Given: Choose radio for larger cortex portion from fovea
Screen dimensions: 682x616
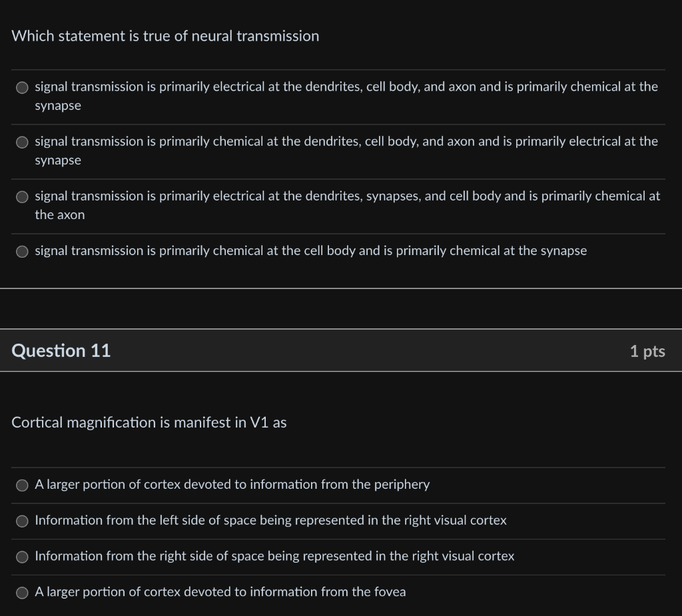Looking at the screenshot, I should coord(22,593).
